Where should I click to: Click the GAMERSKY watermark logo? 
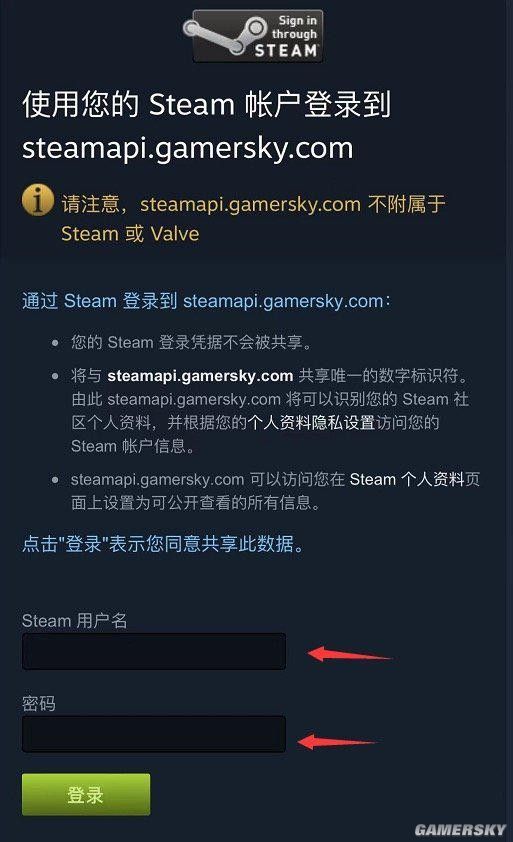pyautogui.click(x=460, y=829)
